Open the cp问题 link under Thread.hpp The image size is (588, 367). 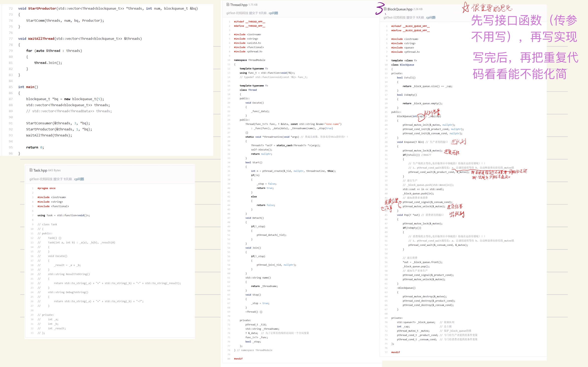click(273, 13)
